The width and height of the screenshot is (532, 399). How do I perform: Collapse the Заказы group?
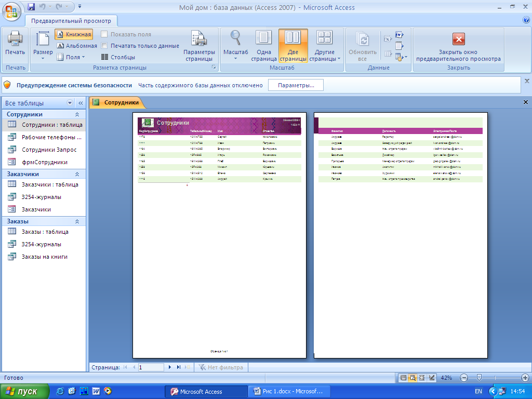point(77,221)
